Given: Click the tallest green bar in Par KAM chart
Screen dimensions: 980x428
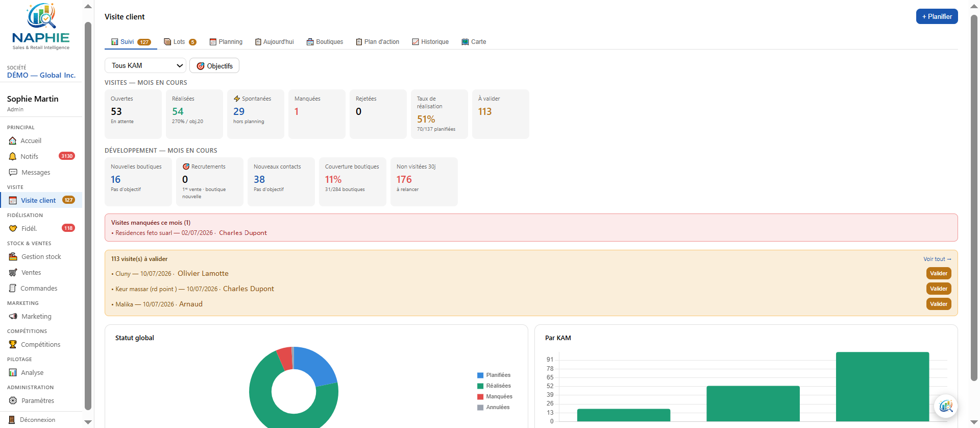Looking at the screenshot, I should point(883,387).
